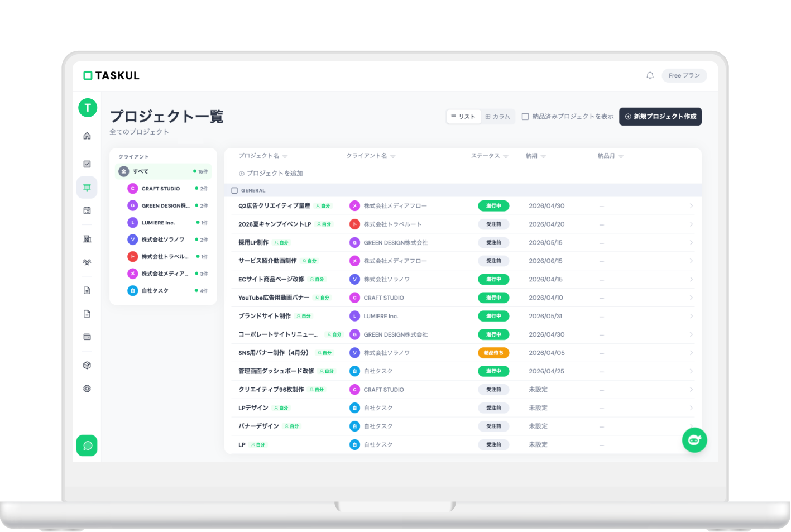Select the 納品待ち orange status badge

493,352
